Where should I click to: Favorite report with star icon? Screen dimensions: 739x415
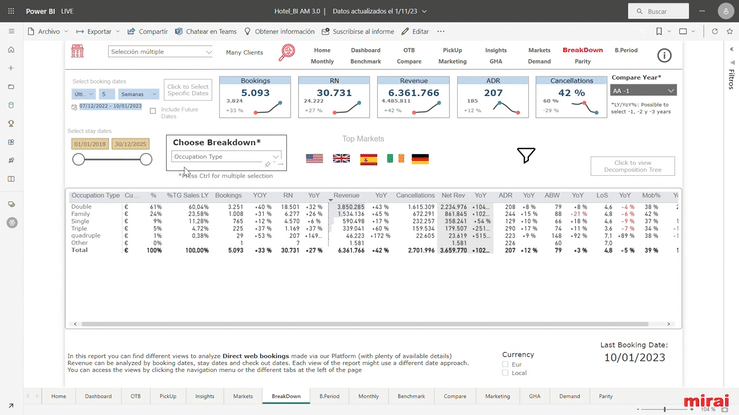[730, 31]
